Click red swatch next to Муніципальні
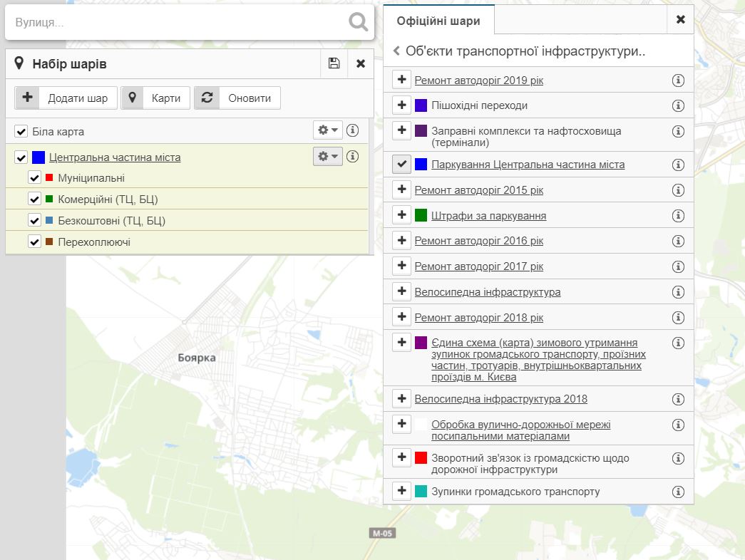This screenshot has height=560, width=745. click(49, 177)
